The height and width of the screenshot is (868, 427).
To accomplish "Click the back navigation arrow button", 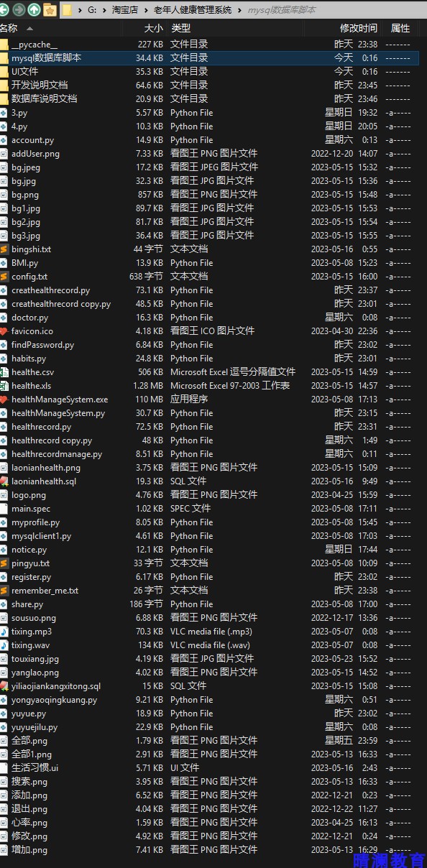I will coord(5,9).
